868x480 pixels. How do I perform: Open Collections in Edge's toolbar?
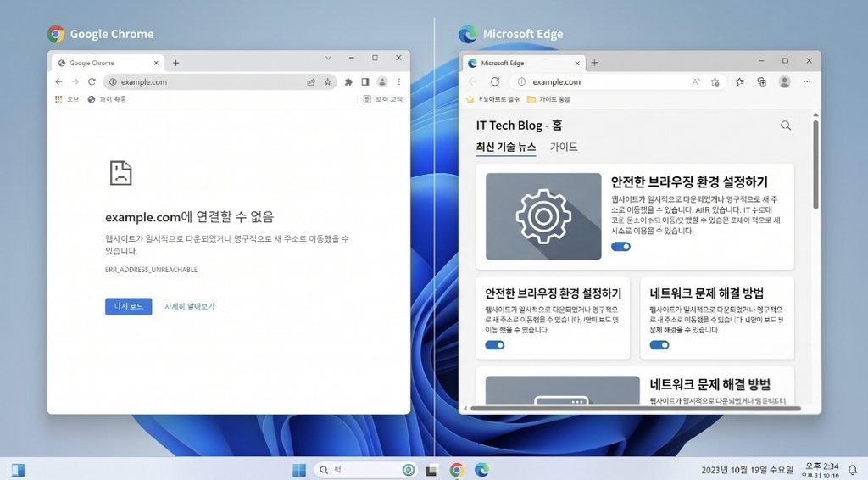click(x=762, y=82)
